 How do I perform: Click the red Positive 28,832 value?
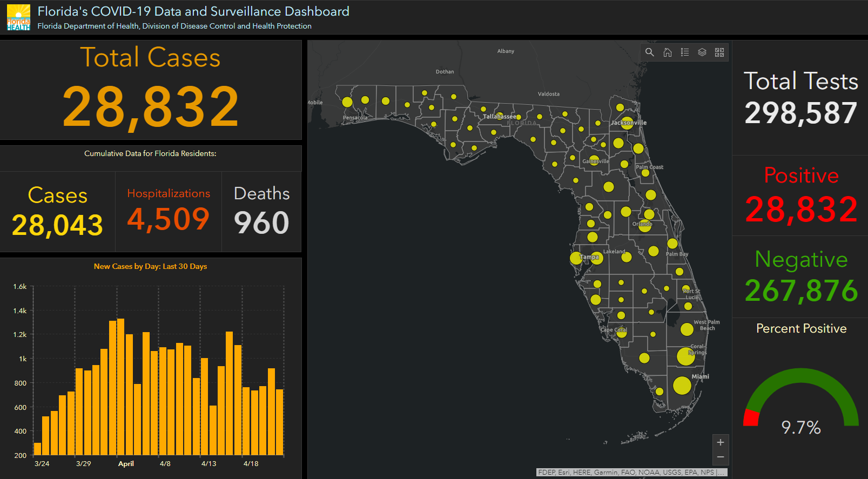point(802,210)
